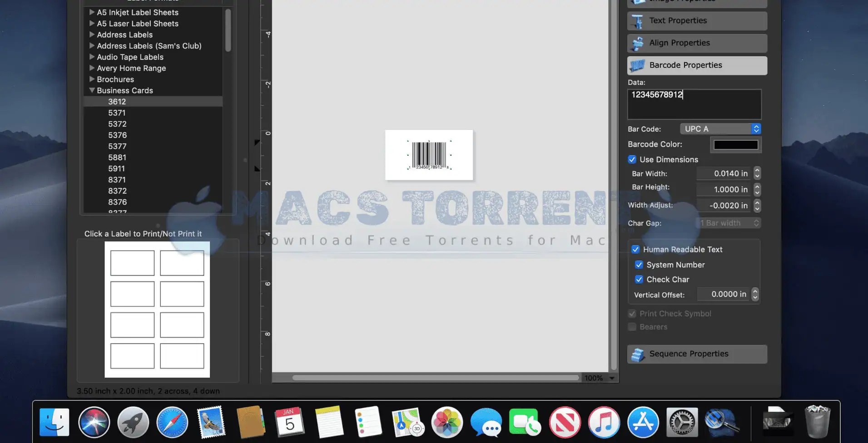868x443 pixels.
Task: Open the zoom 100% dropdown arrow
Action: coord(612,378)
